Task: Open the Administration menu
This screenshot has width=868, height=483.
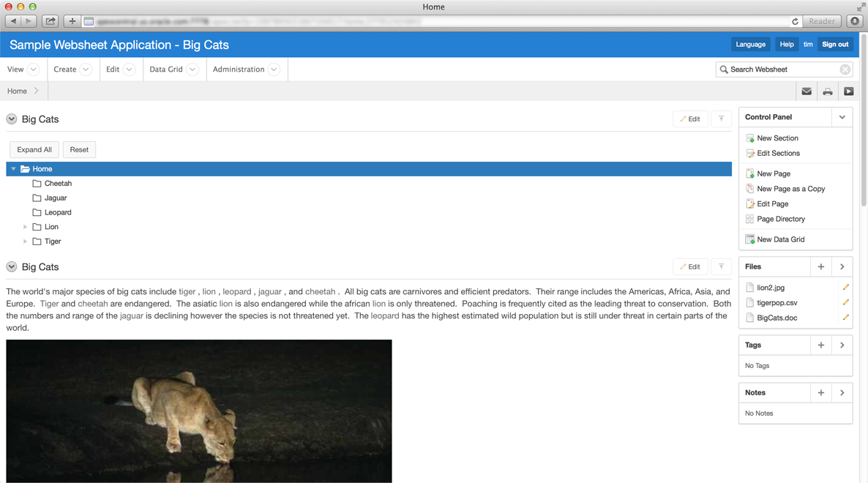Action: (x=245, y=70)
